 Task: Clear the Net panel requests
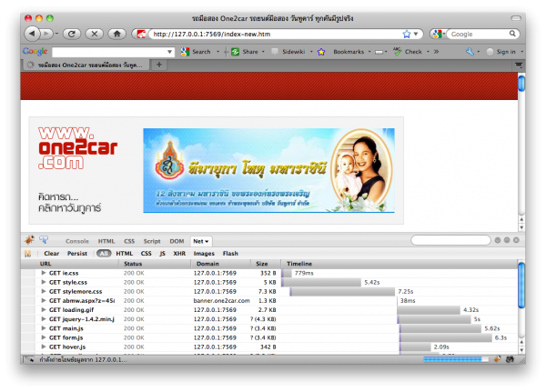coord(52,254)
